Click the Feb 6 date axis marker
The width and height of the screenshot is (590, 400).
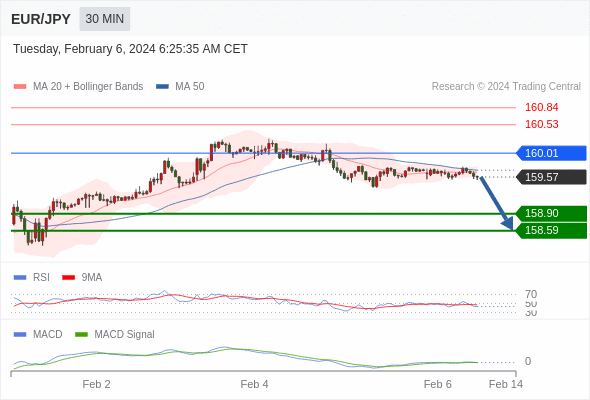[x=437, y=384]
